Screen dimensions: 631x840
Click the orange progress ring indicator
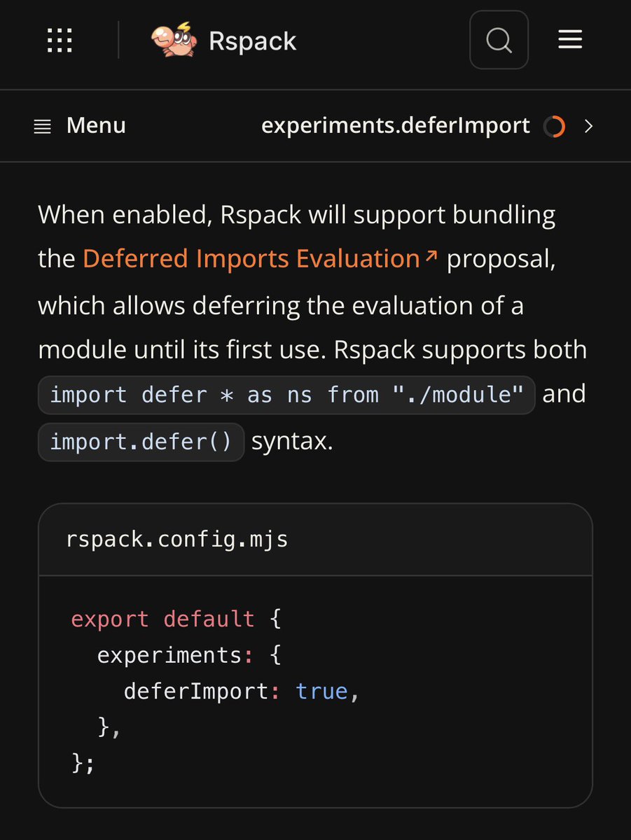tap(554, 127)
